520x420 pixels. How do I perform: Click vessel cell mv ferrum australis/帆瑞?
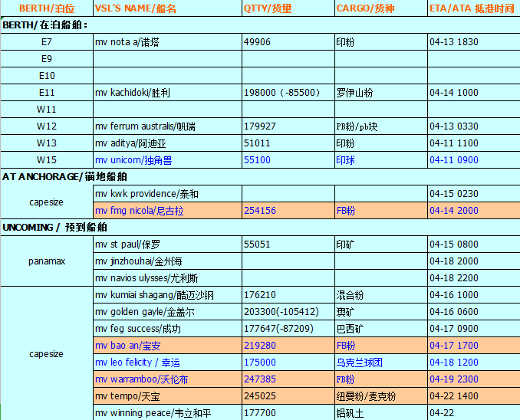coord(167,126)
